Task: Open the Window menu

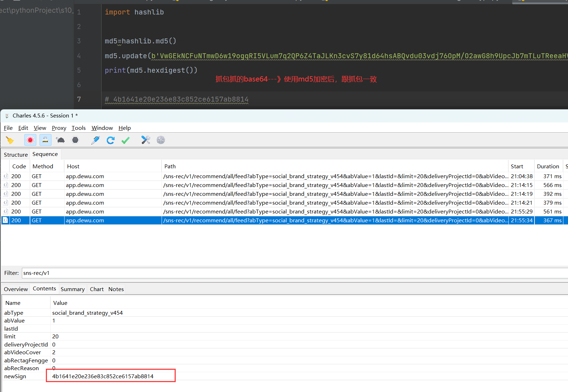Action: click(x=102, y=128)
